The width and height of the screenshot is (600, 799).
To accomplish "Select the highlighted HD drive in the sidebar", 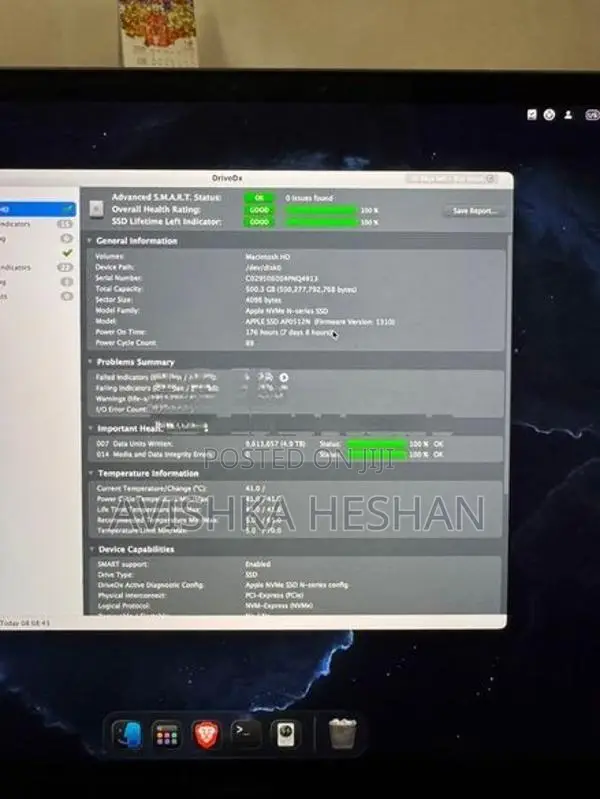I will point(38,209).
